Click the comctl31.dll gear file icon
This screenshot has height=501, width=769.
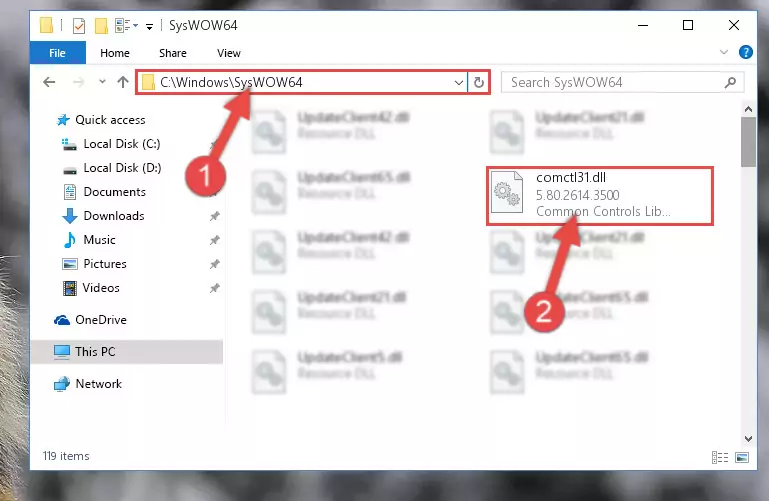507,192
